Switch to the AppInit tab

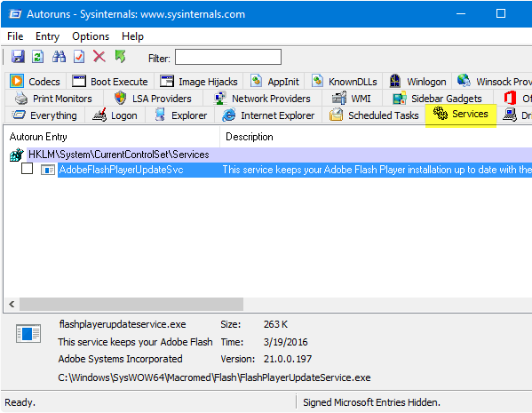point(274,82)
